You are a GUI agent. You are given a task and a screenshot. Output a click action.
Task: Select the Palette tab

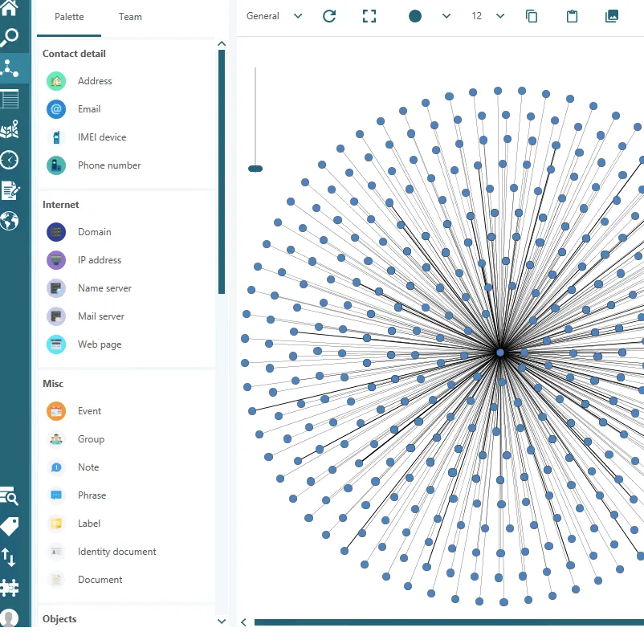pyautogui.click(x=69, y=17)
